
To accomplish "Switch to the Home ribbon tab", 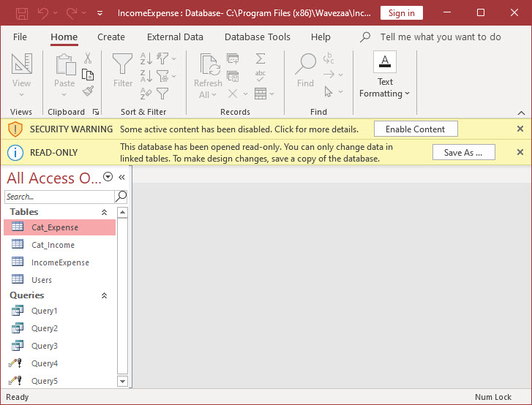I will pyautogui.click(x=64, y=37).
